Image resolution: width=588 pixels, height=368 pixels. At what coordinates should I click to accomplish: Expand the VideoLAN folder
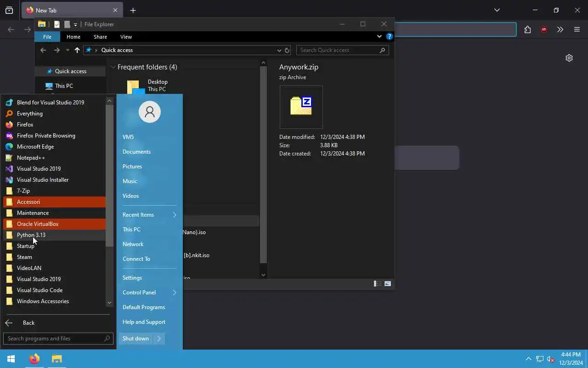[54, 268]
